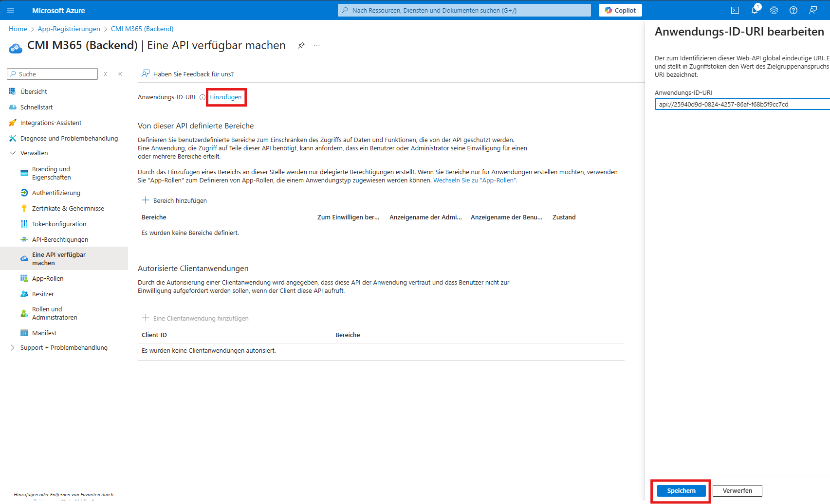
Task: Open API-Berechtigungen in the sidebar
Action: click(59, 239)
